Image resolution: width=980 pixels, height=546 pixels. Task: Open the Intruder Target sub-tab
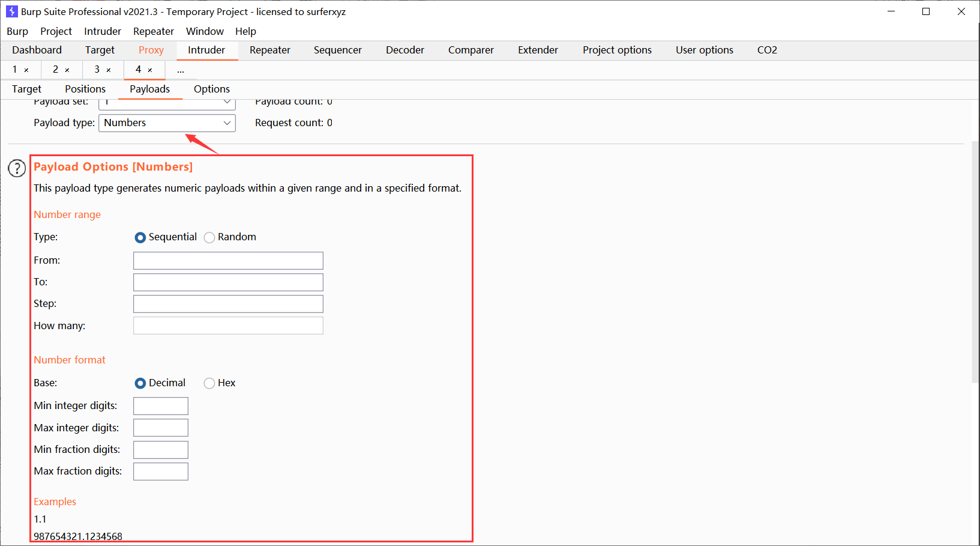(x=27, y=89)
